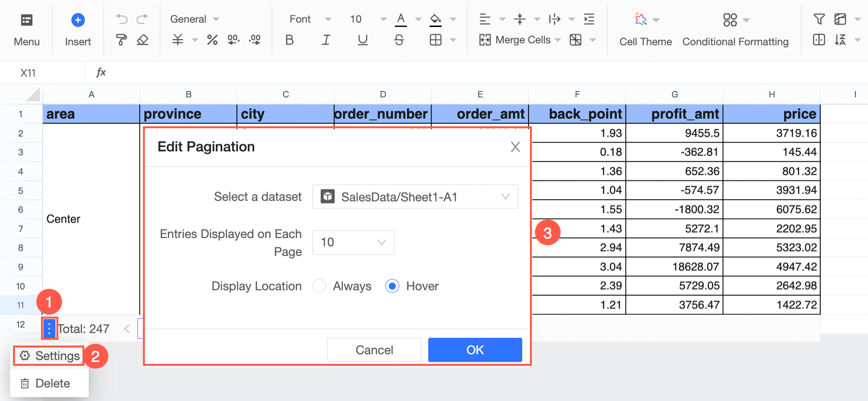
Task: Go to previous page arrow
Action: 127,329
